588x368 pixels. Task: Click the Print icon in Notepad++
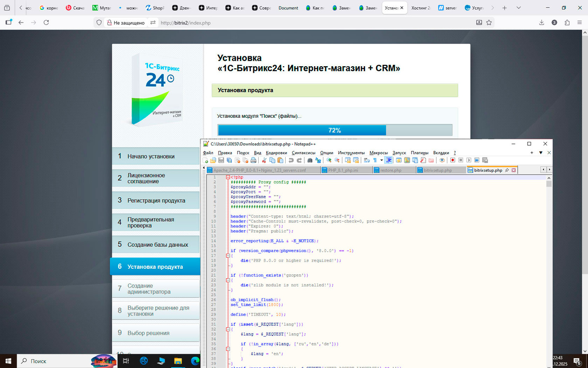click(x=254, y=160)
